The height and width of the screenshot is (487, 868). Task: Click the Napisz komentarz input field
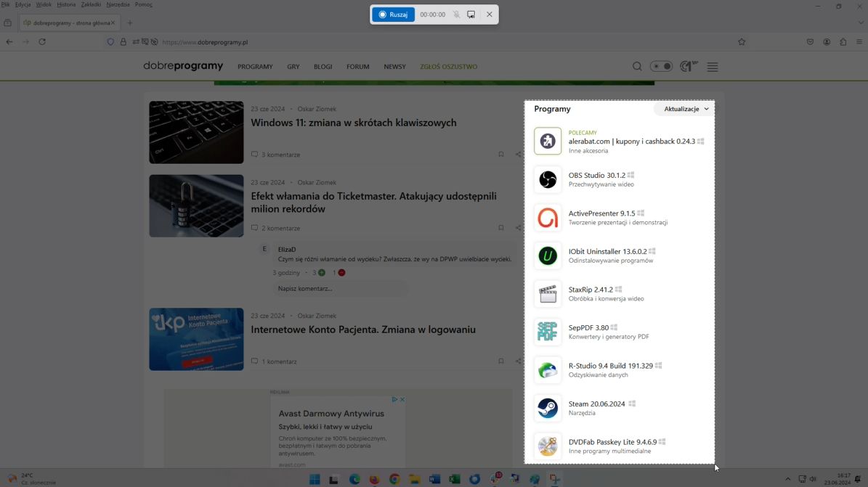tap(338, 288)
